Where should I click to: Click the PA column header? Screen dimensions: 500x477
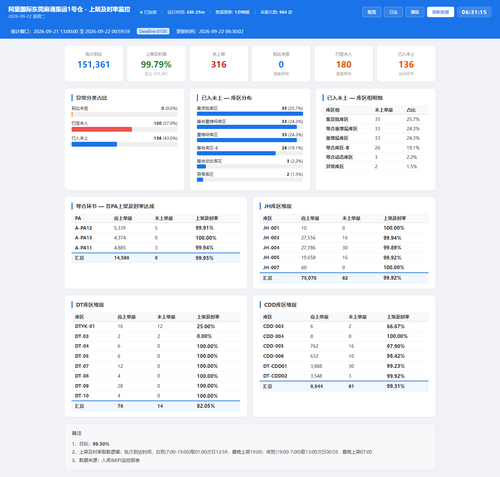tap(78, 218)
